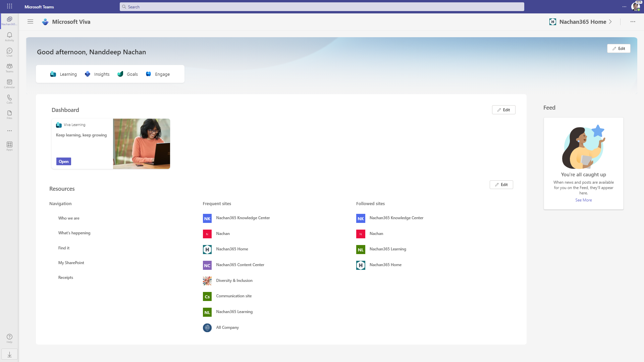Expand more apps ellipsis in the sidebar
The width and height of the screenshot is (644, 362).
coord(9,131)
